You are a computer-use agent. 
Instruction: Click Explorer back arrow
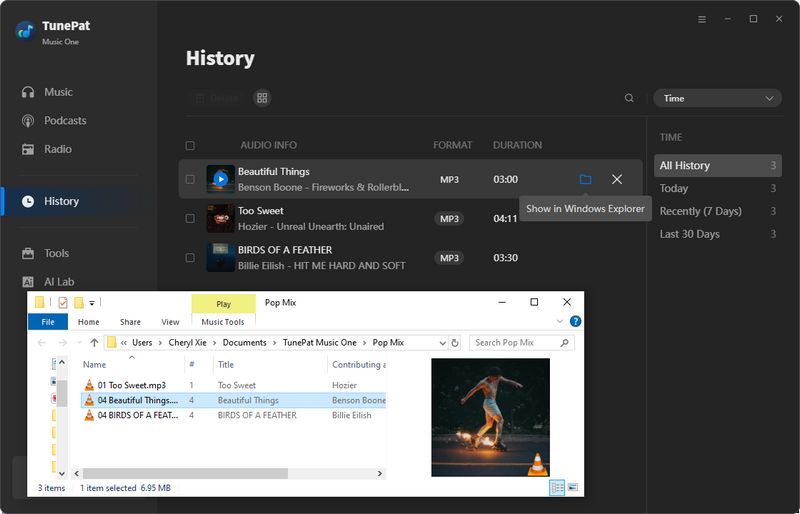[x=42, y=342]
